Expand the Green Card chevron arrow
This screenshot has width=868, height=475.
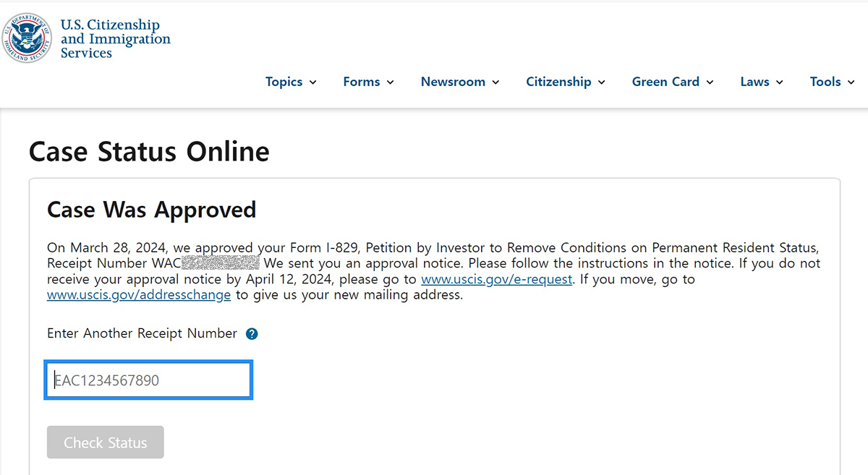(710, 82)
